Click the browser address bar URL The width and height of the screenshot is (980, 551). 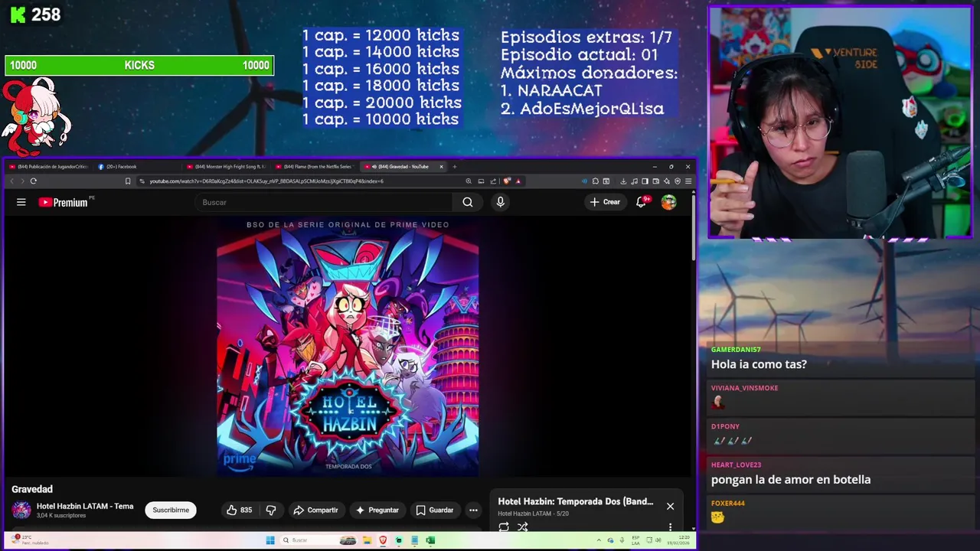(x=266, y=181)
